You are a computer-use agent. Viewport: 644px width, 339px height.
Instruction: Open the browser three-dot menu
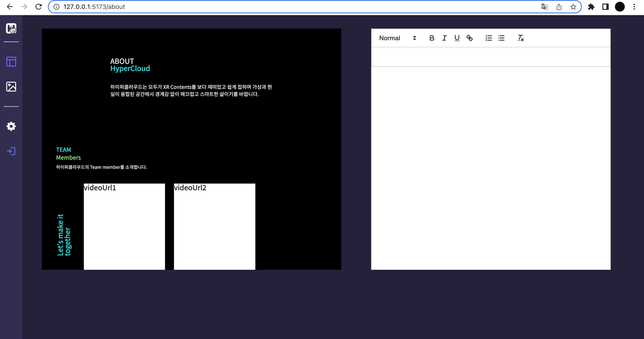click(x=634, y=7)
